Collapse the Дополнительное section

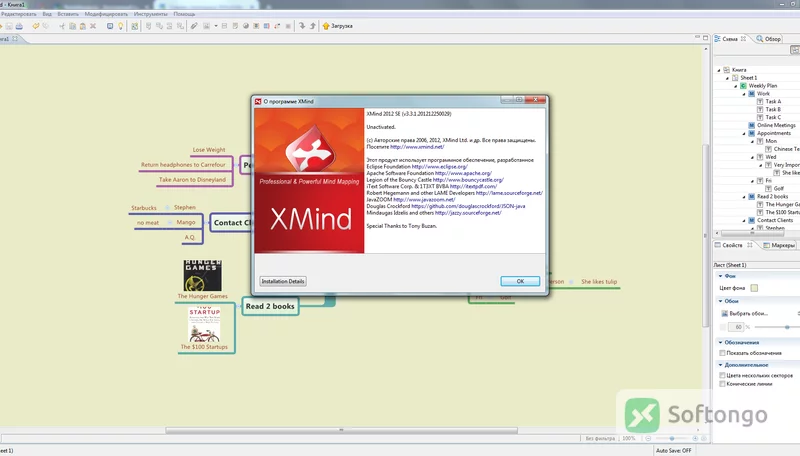click(720, 365)
